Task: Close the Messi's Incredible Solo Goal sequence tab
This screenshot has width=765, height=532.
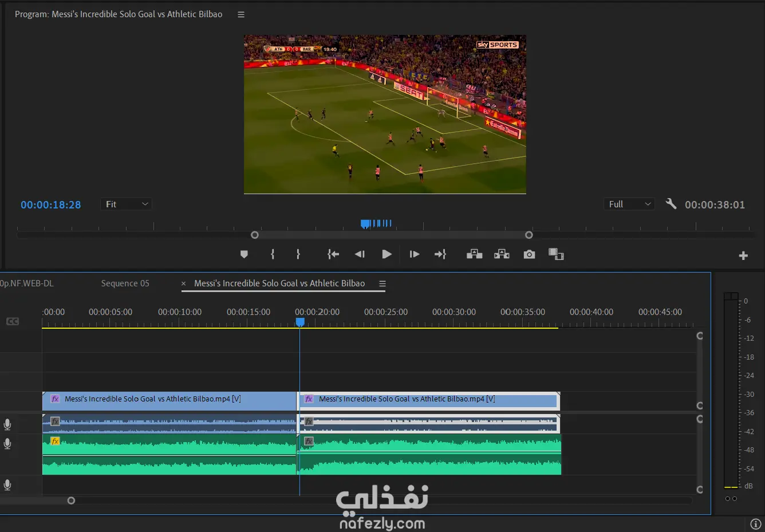Action: pyautogui.click(x=184, y=283)
